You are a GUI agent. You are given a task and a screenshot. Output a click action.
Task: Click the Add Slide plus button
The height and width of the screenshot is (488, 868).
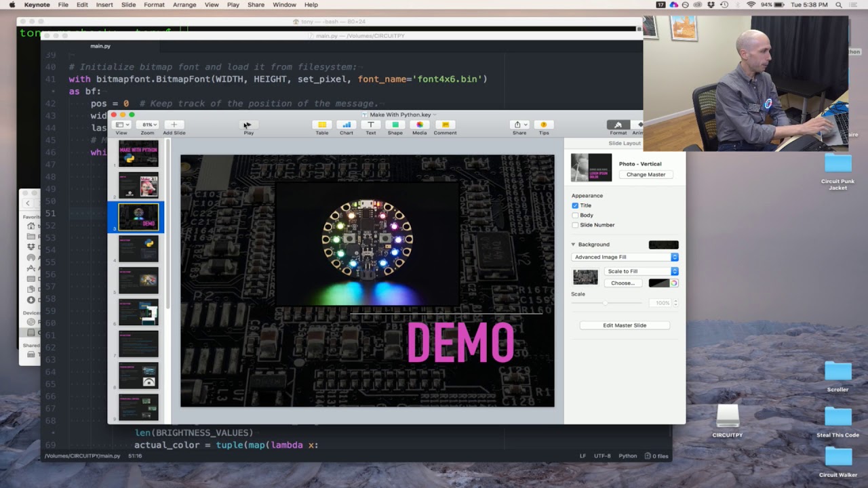pos(174,125)
